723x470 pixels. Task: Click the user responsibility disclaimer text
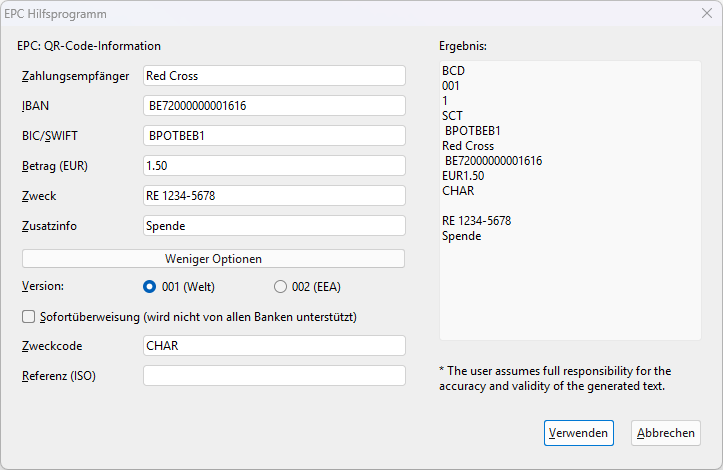click(x=555, y=378)
